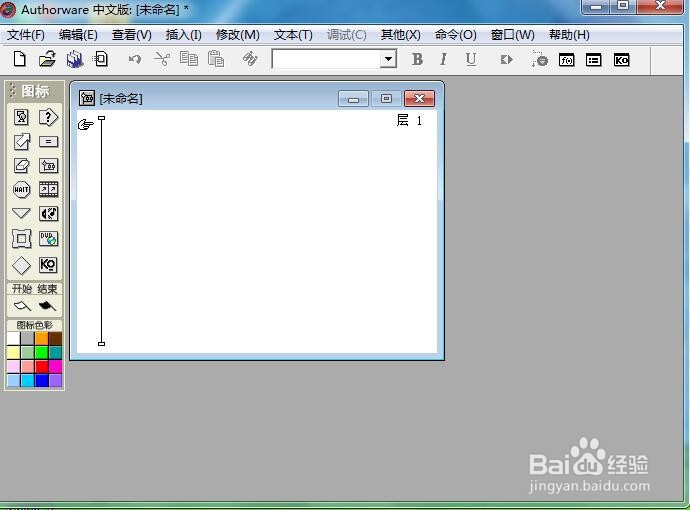Screen dimensions: 690x510
Task: Select the DVD icon in the palette
Action: pyautogui.click(x=48, y=239)
